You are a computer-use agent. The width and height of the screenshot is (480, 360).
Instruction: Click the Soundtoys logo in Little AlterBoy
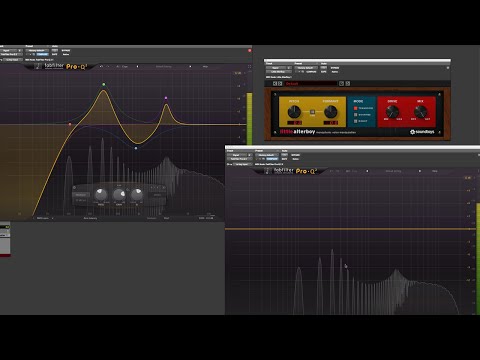422,132
